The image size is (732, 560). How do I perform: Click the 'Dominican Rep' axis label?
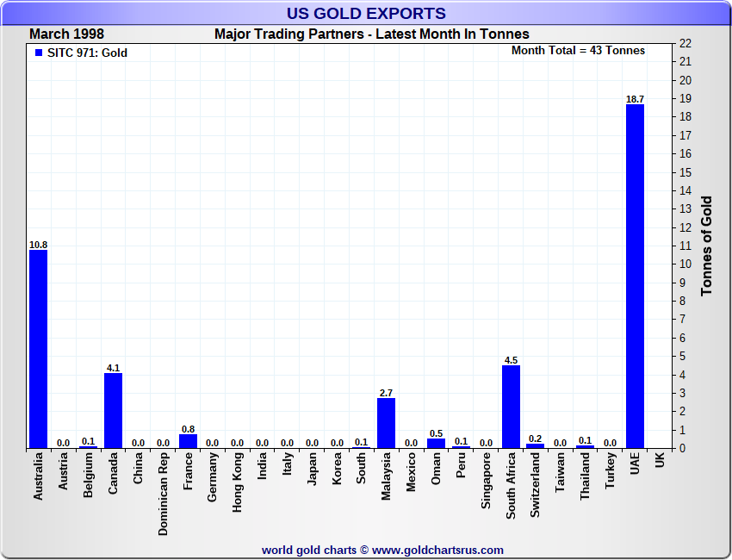(x=163, y=494)
